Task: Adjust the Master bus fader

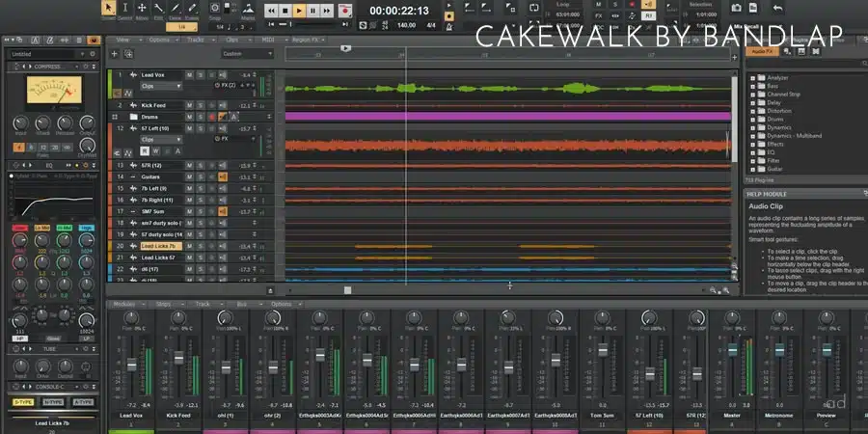Action: point(732,350)
